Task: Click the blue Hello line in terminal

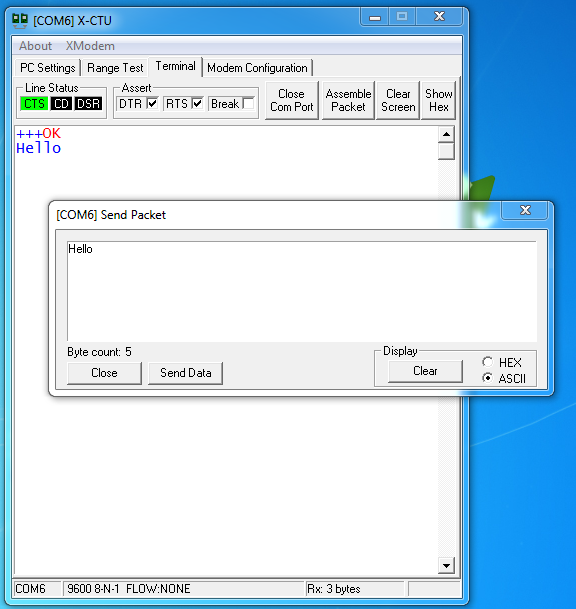Action: pos(38,148)
